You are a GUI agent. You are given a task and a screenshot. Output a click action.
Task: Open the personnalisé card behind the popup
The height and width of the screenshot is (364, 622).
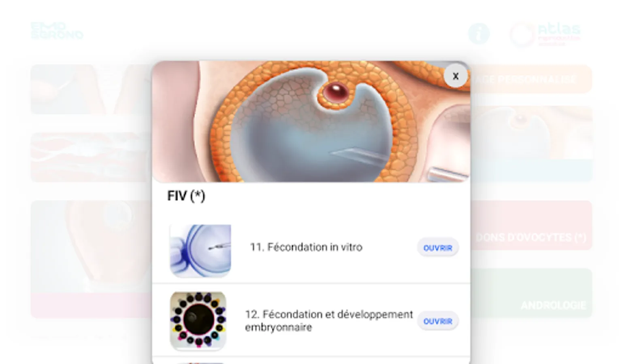tap(531, 79)
